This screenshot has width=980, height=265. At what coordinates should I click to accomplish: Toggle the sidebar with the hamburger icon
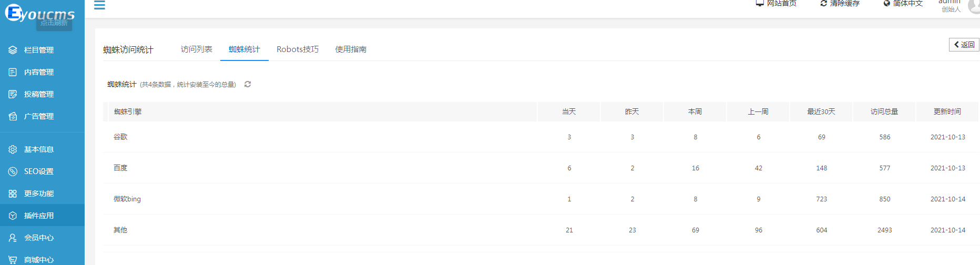[x=99, y=5]
